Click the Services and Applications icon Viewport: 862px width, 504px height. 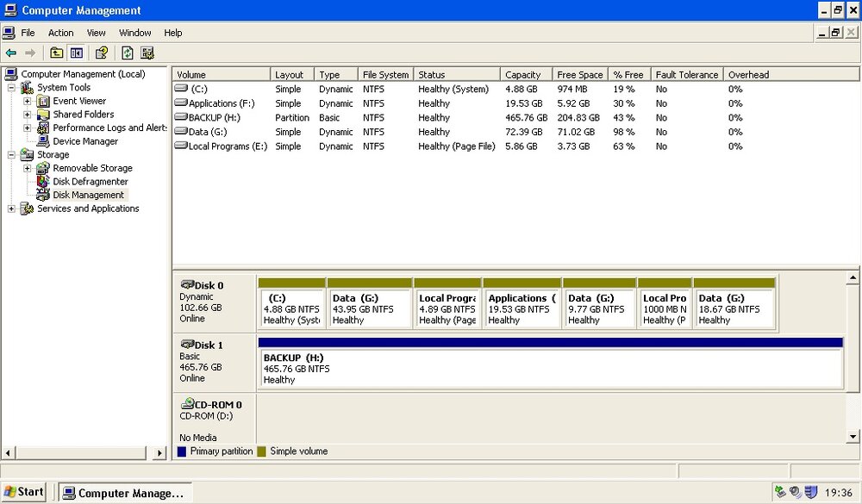pyautogui.click(x=27, y=208)
